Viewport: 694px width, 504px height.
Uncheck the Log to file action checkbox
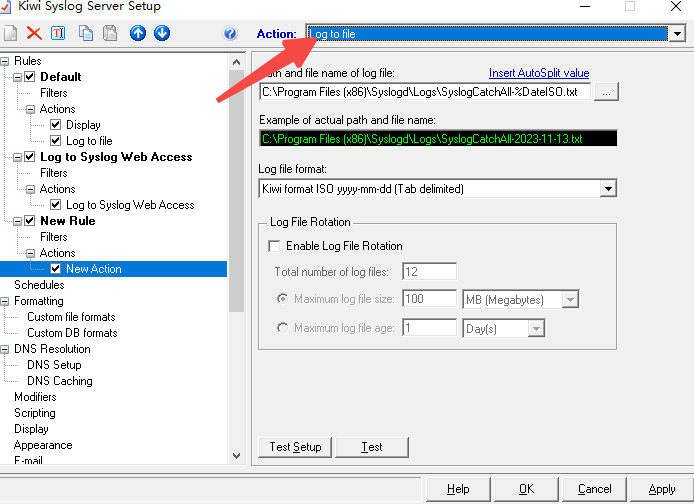(55, 141)
